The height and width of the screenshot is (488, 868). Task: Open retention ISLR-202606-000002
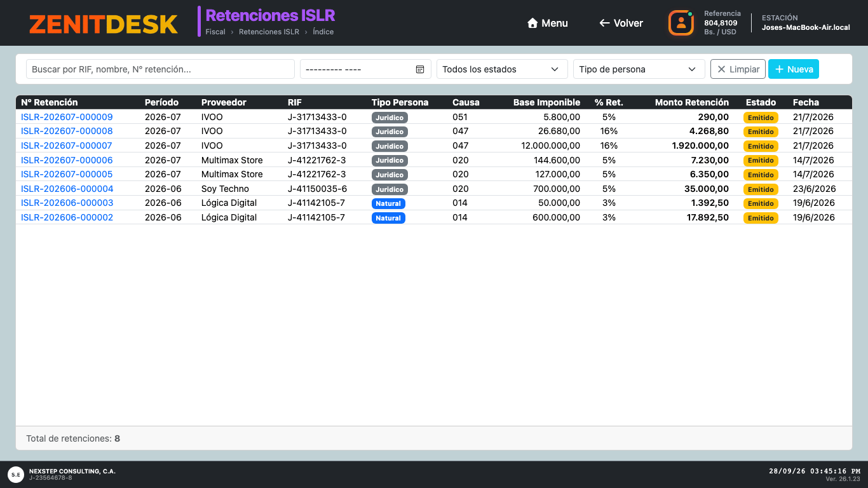(x=67, y=217)
